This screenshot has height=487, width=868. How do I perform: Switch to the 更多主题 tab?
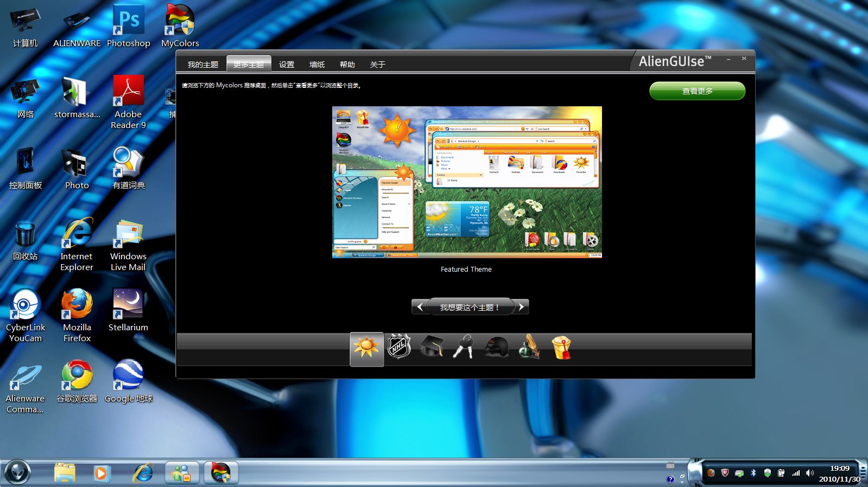click(249, 65)
